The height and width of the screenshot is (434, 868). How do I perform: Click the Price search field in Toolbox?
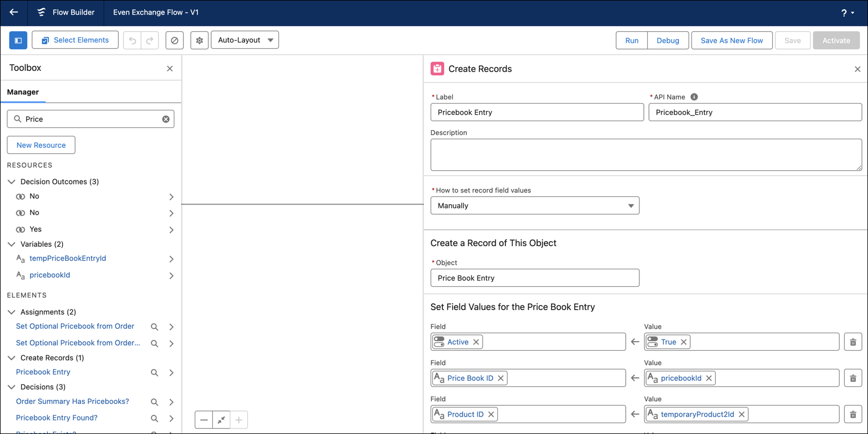tap(91, 119)
